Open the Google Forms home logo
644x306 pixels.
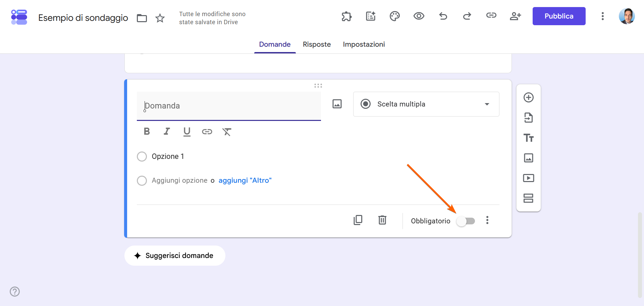point(19,17)
